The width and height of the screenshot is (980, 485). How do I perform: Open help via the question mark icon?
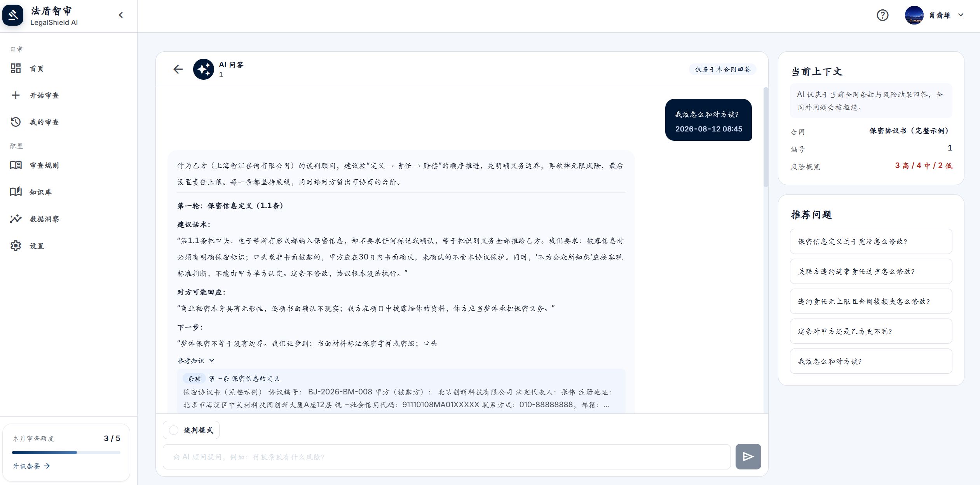882,15
